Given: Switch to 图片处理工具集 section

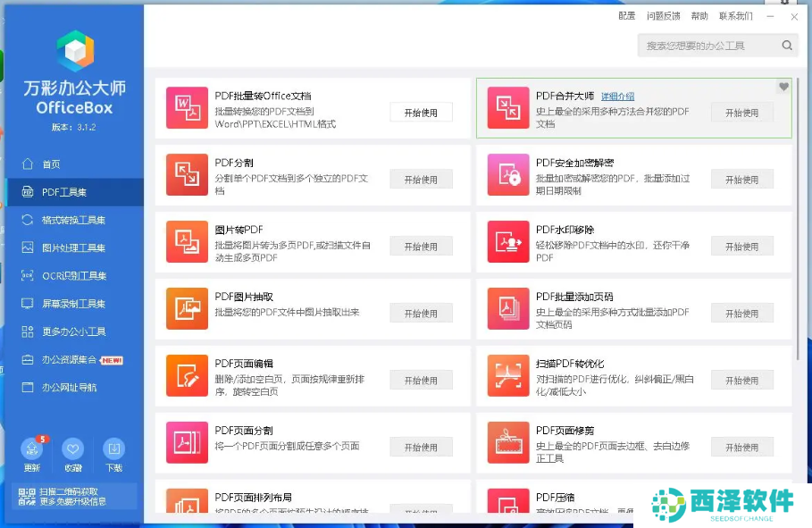Looking at the screenshot, I should coord(74,247).
